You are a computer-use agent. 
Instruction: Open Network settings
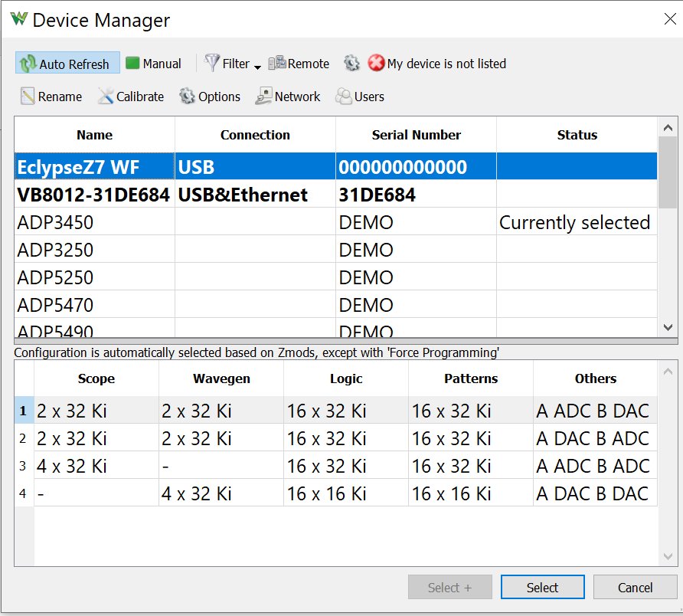click(288, 97)
